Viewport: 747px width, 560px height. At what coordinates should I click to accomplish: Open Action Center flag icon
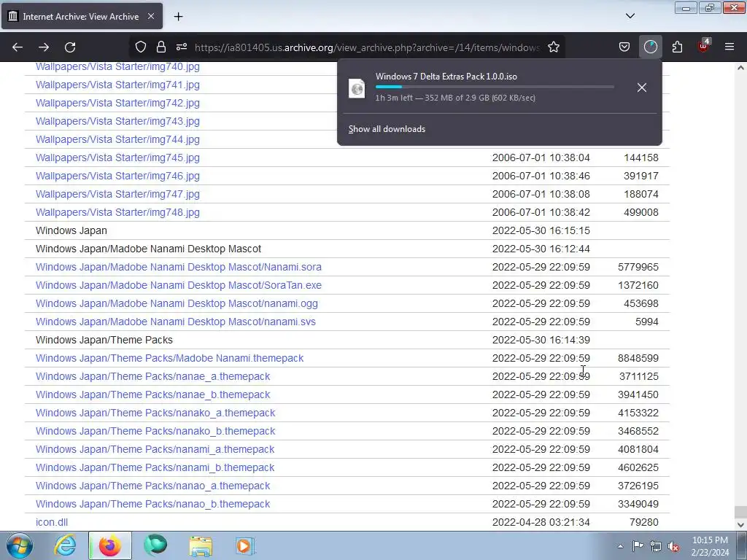coord(638,546)
